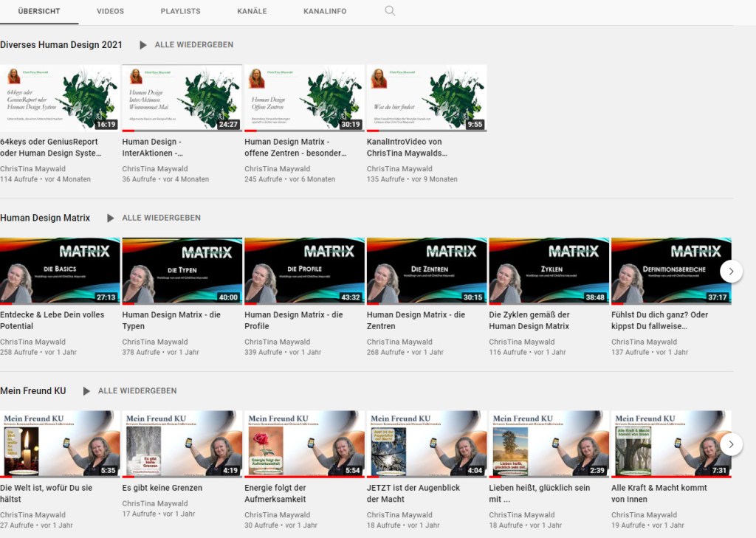Image resolution: width=756 pixels, height=538 pixels.
Task: Open the Playlists tab
Action: point(180,12)
